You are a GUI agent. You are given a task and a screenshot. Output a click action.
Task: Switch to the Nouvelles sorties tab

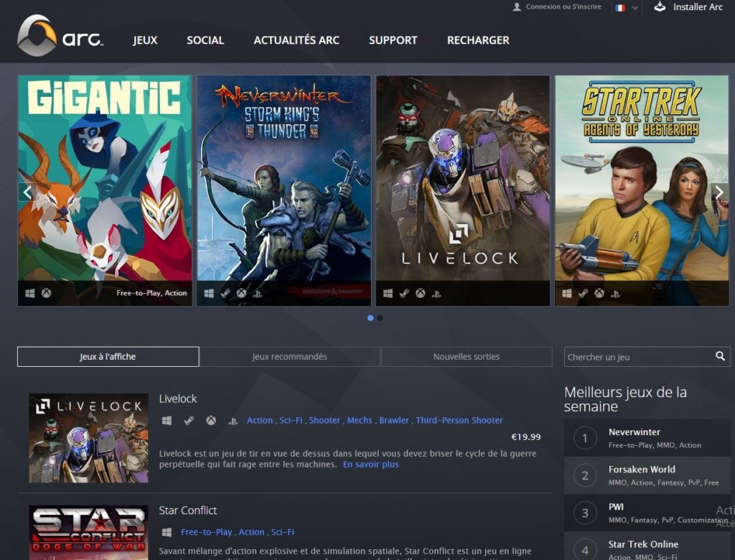point(466,356)
